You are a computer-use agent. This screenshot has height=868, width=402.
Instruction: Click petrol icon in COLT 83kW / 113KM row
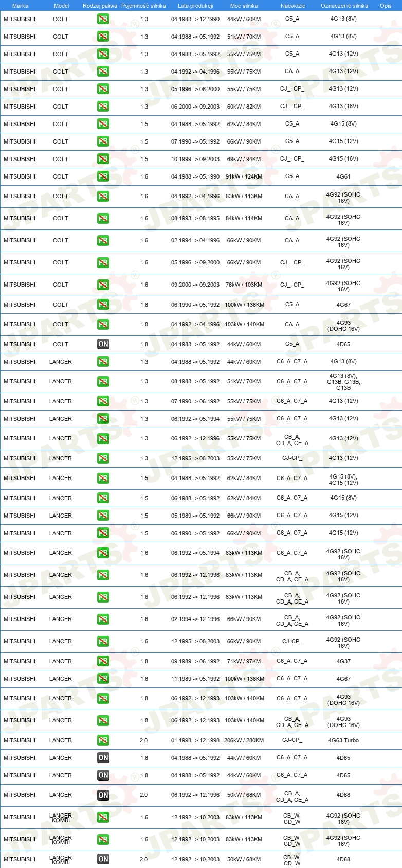click(103, 196)
